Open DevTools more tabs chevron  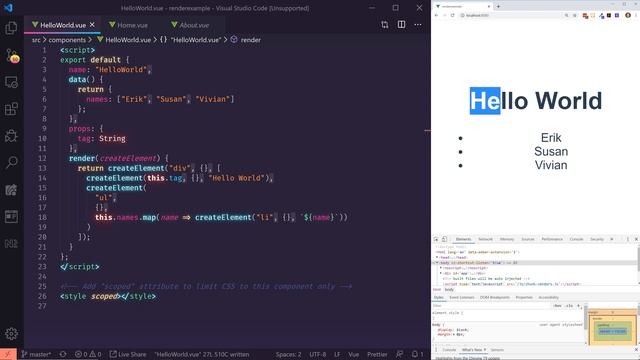coord(612,239)
